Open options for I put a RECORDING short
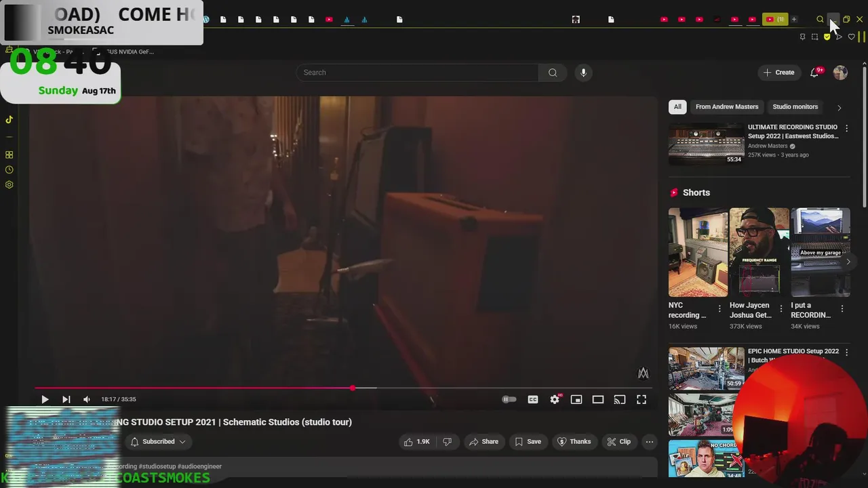Viewport: 868px width, 488px height. coord(842,308)
